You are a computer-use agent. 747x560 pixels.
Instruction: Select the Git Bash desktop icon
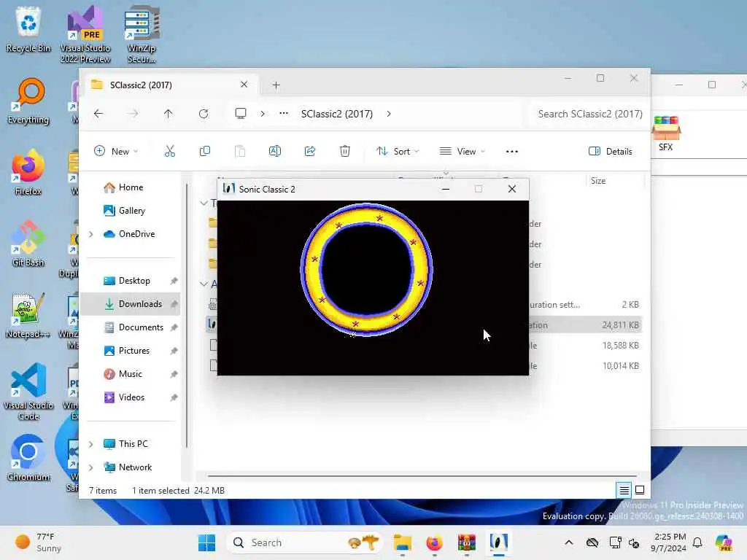(x=28, y=244)
